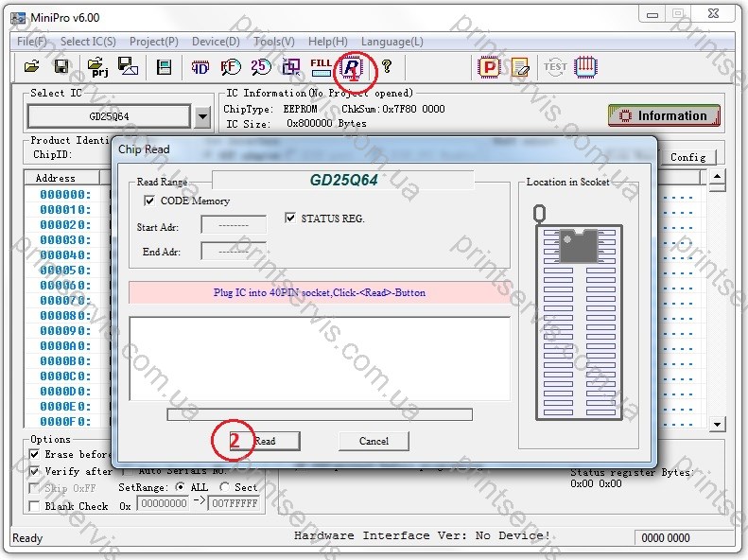748x560 pixels.
Task: Click the FF blank-check toolbar icon
Action: click(231, 67)
